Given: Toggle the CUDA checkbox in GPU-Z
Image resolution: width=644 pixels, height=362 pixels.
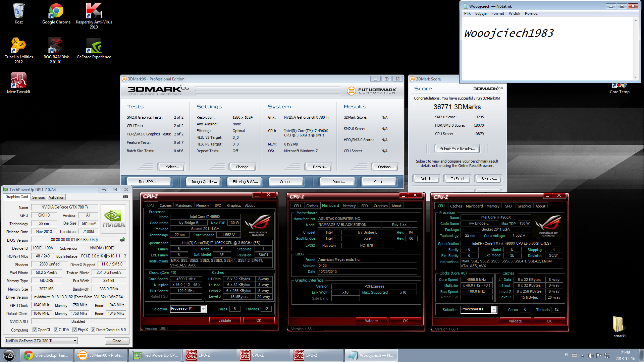Looking at the screenshot, I should click(56, 330).
